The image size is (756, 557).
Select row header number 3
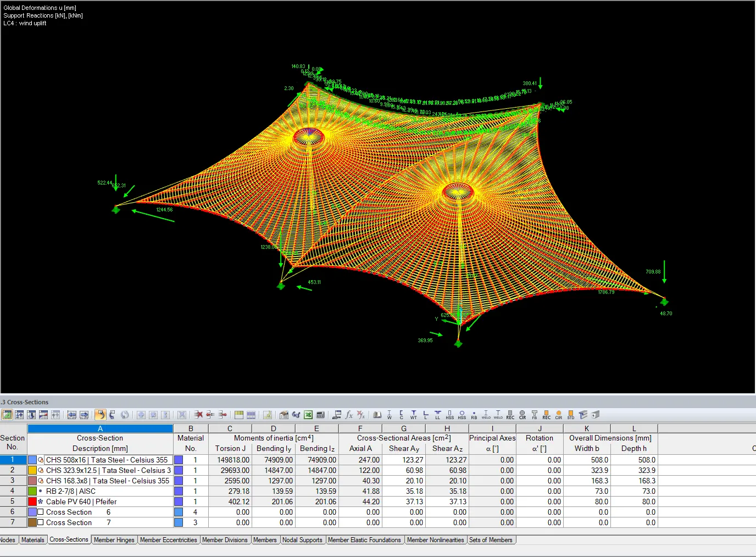pyautogui.click(x=13, y=480)
